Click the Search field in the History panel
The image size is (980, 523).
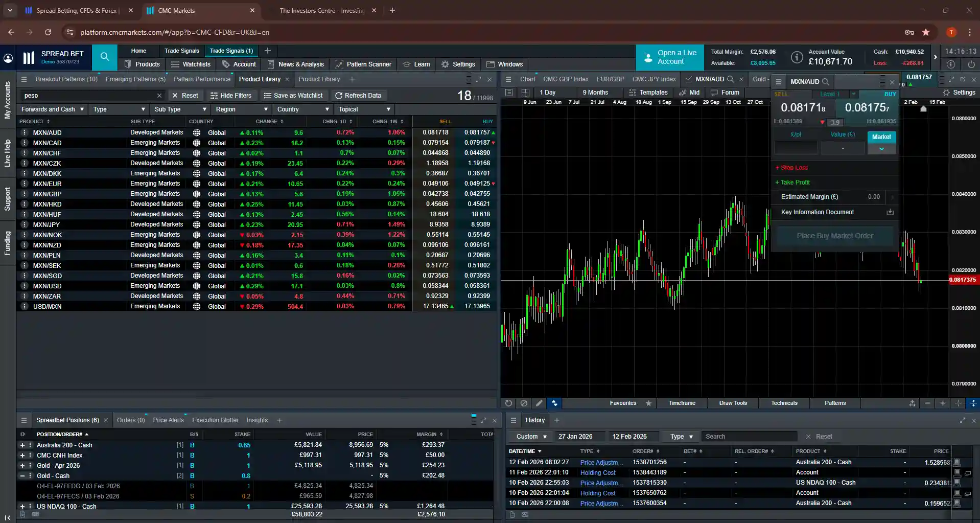749,436
